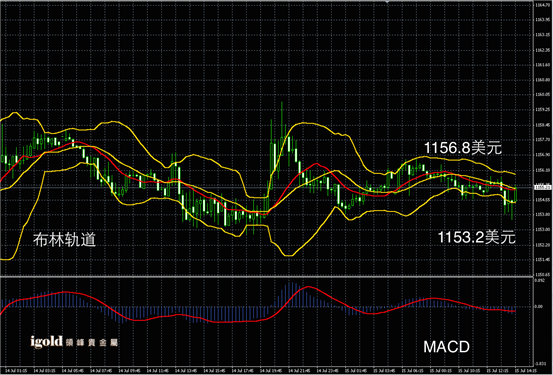Image resolution: width=553 pixels, height=375 pixels.
Task: Click the MACD histogram peak bars
Action: click(x=291, y=294)
